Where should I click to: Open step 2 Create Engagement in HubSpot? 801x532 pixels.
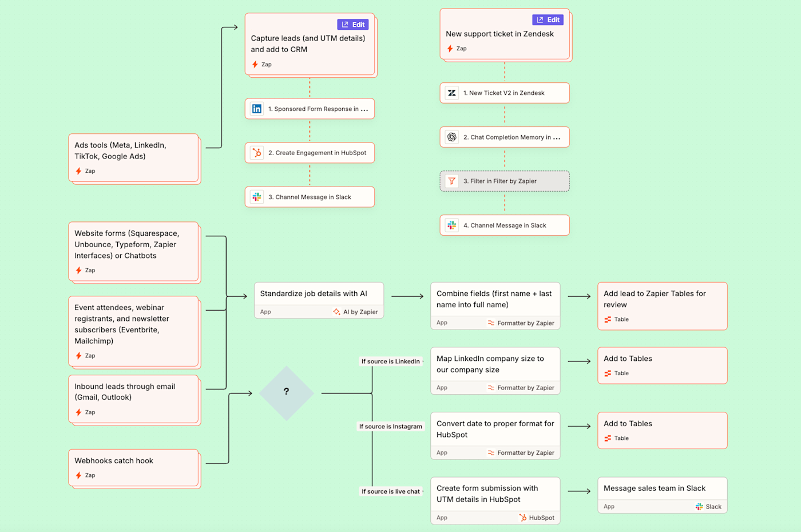pos(310,153)
